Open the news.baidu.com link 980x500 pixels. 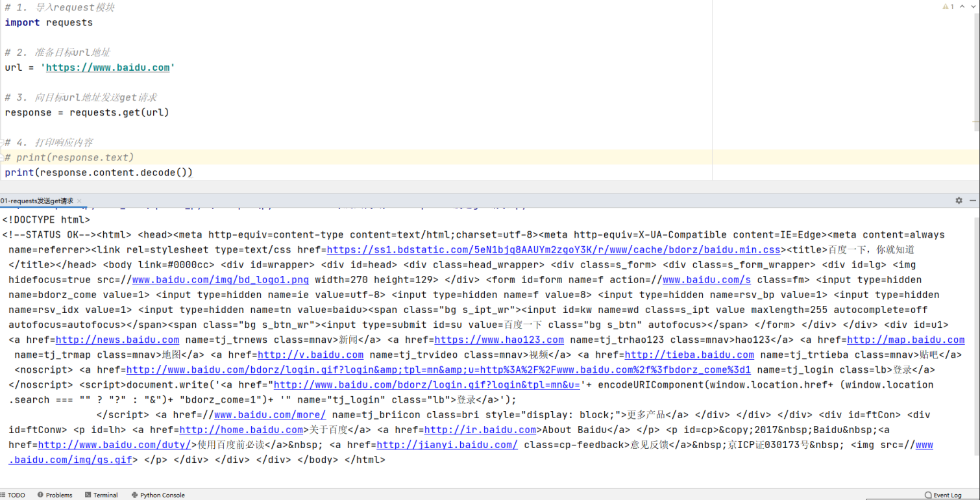[x=117, y=340]
